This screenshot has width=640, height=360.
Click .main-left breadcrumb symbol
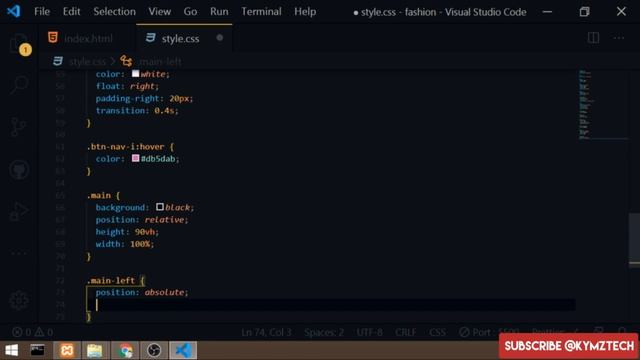point(160,62)
